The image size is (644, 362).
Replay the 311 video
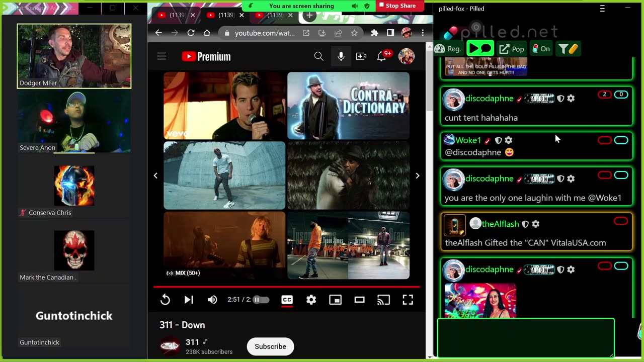[165, 300]
